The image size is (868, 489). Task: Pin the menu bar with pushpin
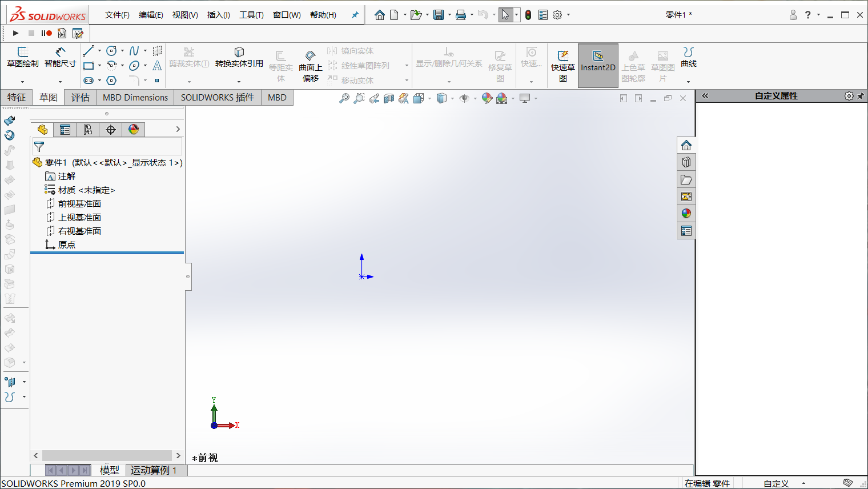click(355, 15)
